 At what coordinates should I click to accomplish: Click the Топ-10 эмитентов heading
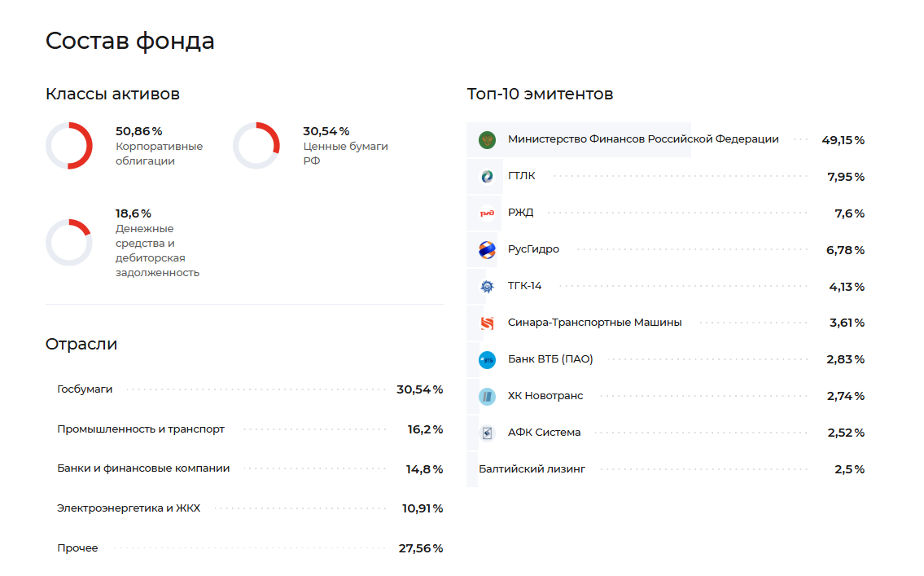[x=540, y=94]
